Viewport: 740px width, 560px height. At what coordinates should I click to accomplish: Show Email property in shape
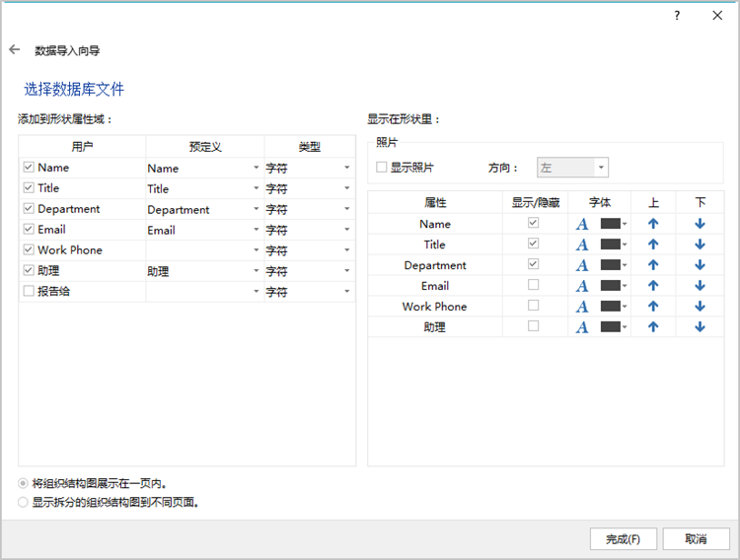534,286
